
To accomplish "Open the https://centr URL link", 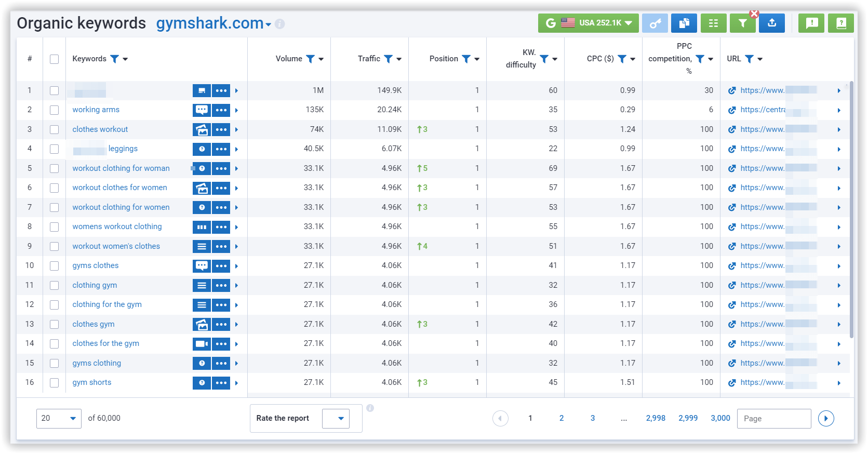I will [763, 110].
